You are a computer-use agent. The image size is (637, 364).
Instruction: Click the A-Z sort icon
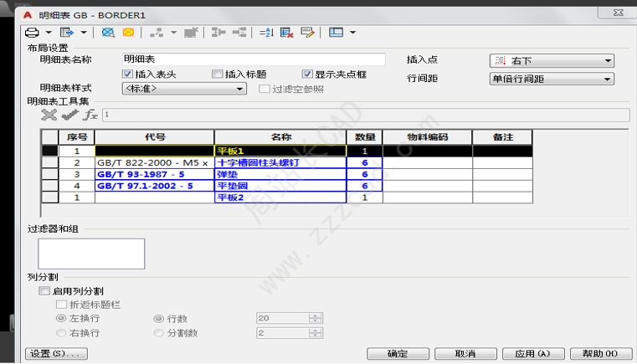point(266,33)
